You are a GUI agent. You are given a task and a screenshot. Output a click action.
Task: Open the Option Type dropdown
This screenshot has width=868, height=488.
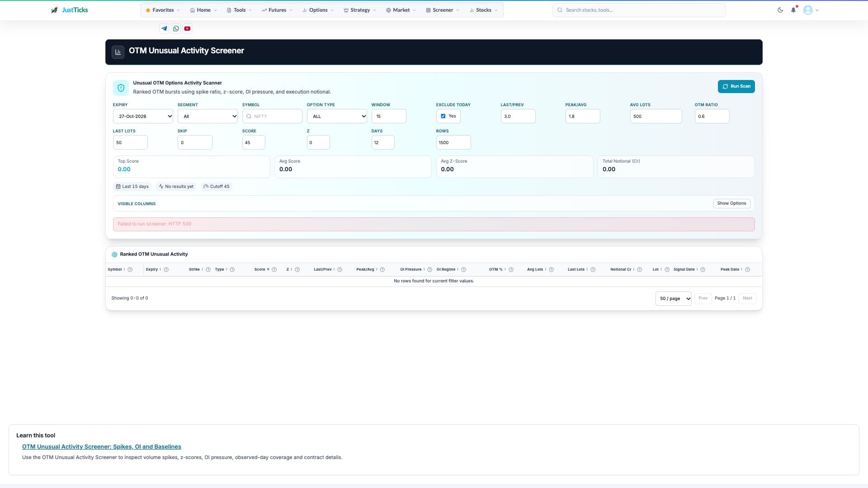point(337,116)
